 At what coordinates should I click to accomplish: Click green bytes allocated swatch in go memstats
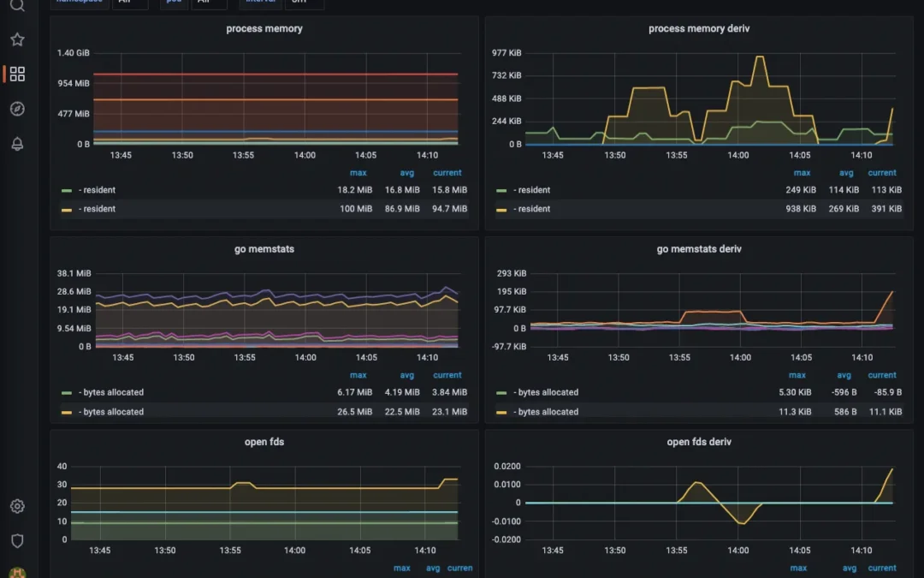67,393
